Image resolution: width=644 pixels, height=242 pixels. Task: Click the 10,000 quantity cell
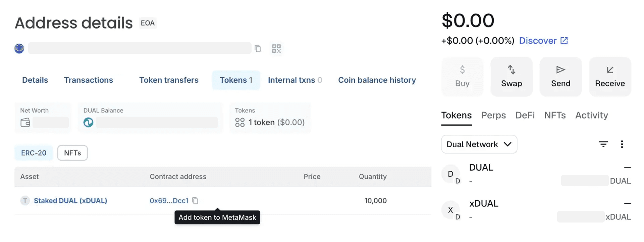click(x=376, y=201)
